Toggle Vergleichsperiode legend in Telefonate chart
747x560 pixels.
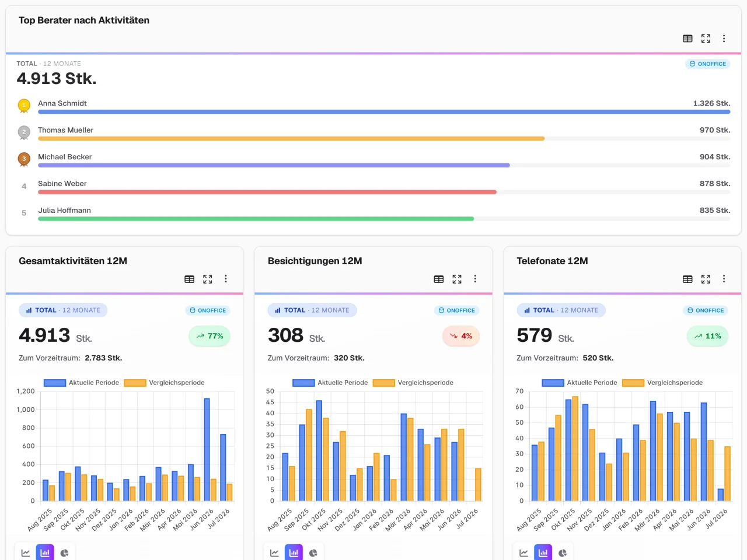[662, 383]
